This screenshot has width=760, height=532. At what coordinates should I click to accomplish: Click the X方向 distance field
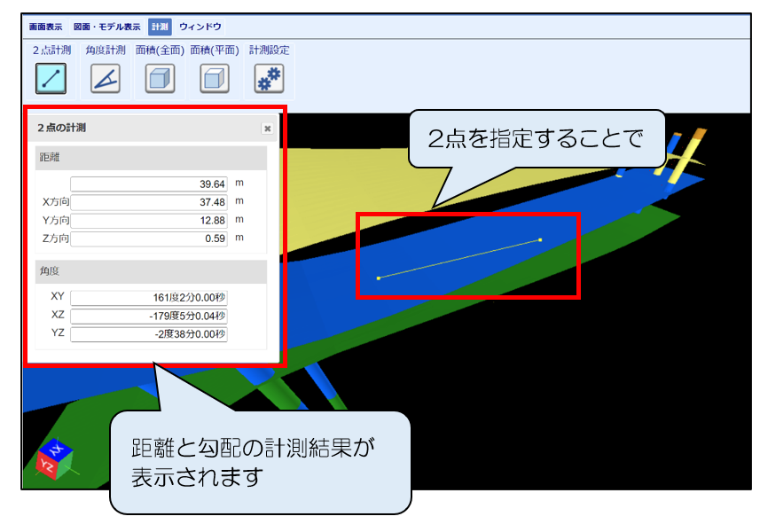[149, 202]
